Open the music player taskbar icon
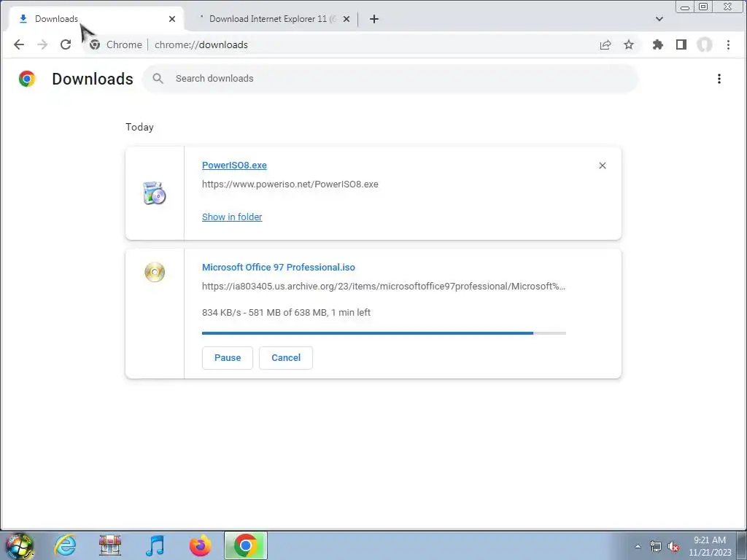This screenshot has width=747, height=560. (155, 545)
